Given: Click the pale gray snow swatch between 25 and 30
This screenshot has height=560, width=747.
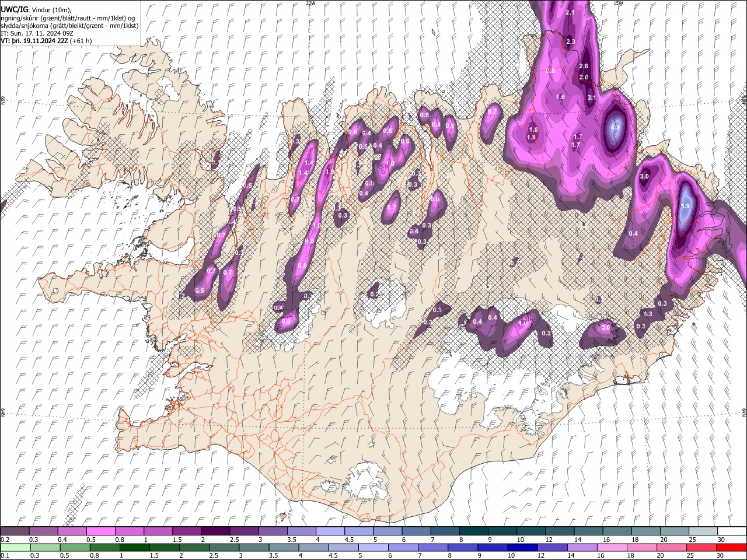Looking at the screenshot, I should pos(703,531).
